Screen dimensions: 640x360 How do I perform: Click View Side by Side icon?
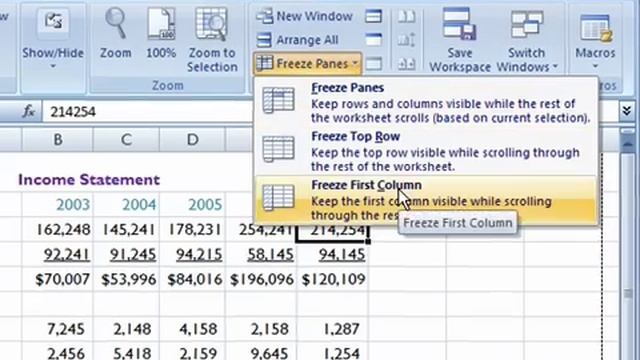pyautogui.click(x=407, y=16)
